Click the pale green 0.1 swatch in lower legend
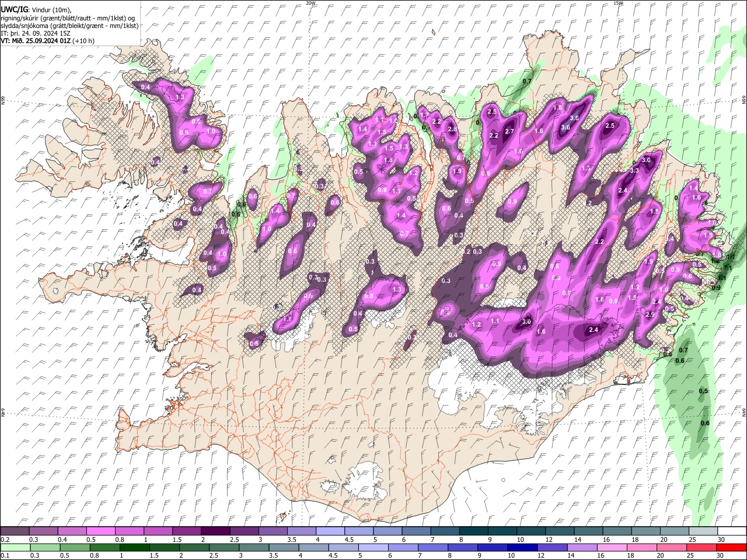This screenshot has height=560, width=747. (x=15, y=547)
